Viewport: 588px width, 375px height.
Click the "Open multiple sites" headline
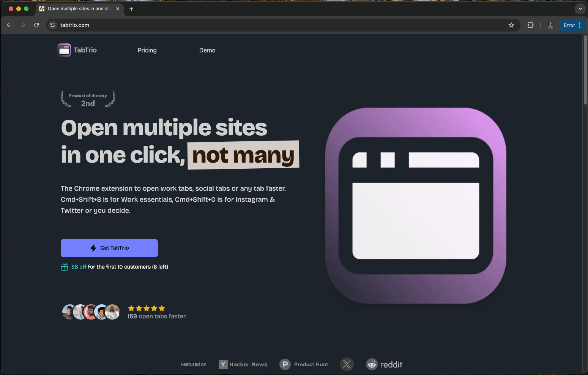pos(164,128)
